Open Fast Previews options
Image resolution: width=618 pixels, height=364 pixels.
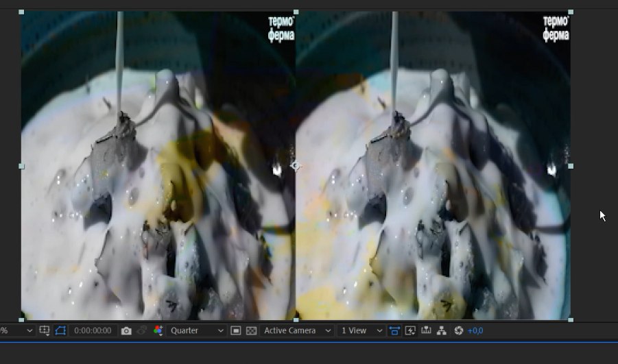(x=410, y=330)
